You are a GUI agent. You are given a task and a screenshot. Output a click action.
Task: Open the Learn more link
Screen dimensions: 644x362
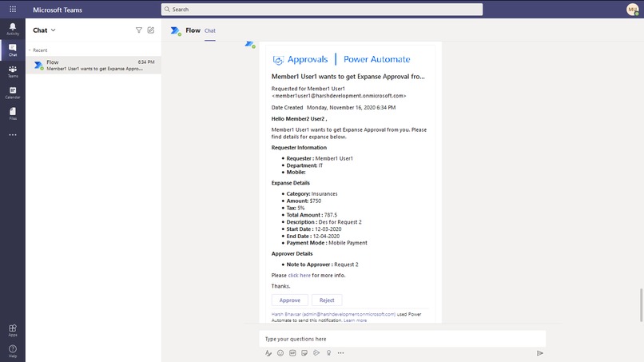pyautogui.click(x=356, y=320)
